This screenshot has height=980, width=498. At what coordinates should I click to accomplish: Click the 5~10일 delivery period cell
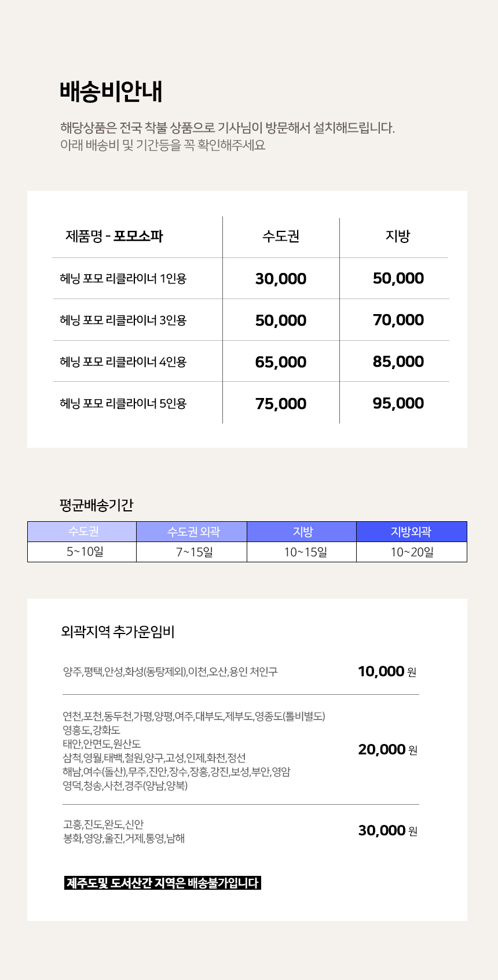(85, 552)
